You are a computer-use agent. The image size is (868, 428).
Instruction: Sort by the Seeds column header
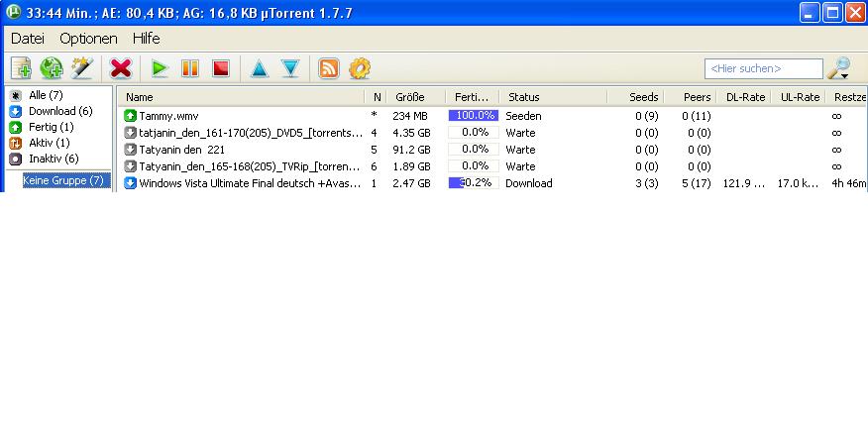pos(635,97)
